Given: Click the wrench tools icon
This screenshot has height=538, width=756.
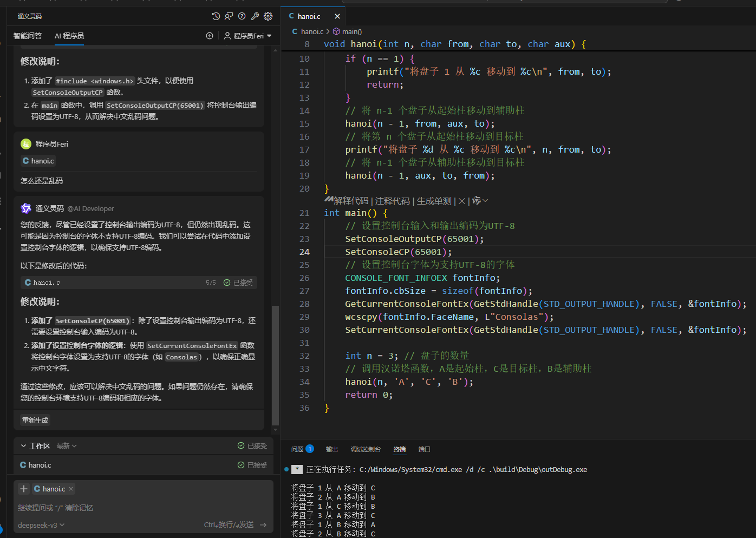Looking at the screenshot, I should point(255,16).
